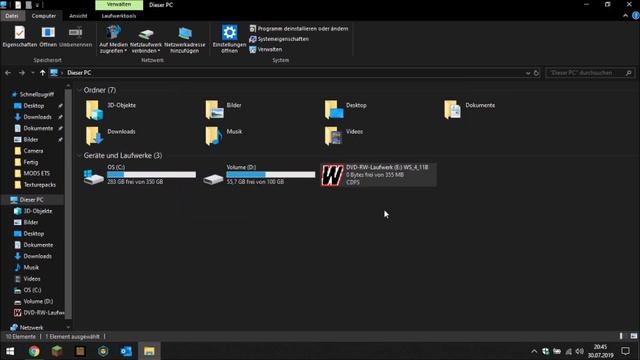The height and width of the screenshot is (360, 640).
Task: Click Auf Medien zugreifen icon
Action: point(113,32)
